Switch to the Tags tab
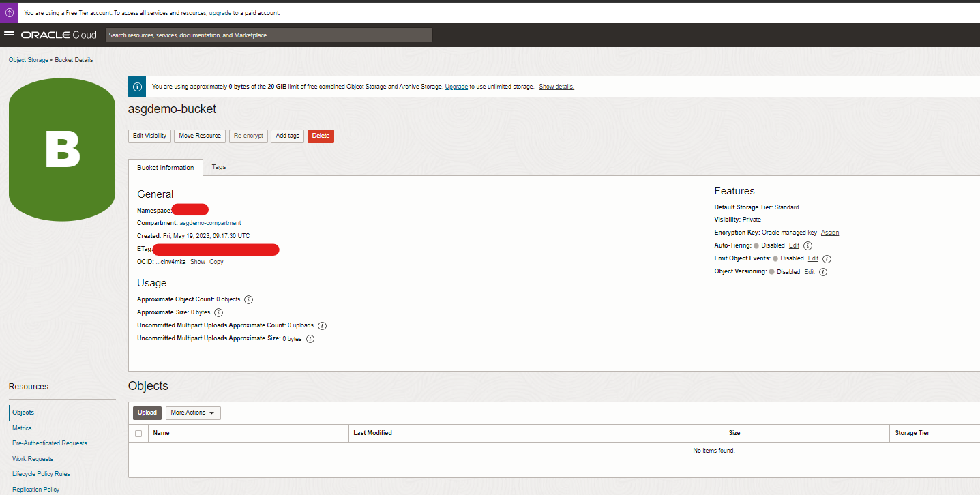 (x=218, y=166)
